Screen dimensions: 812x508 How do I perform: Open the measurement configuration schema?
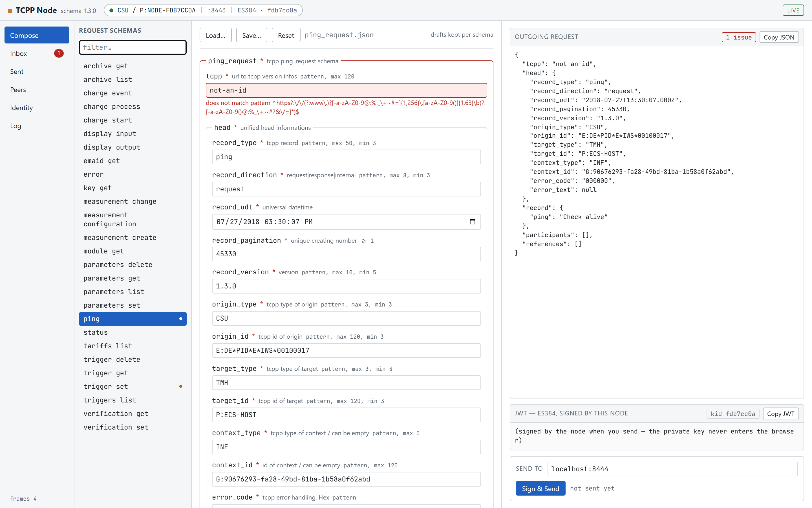(x=133, y=220)
